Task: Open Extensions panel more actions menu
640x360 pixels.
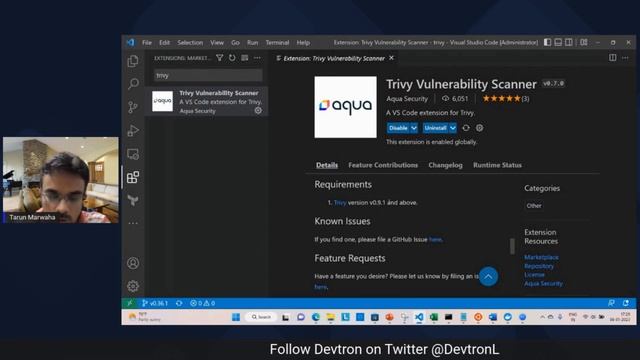Action: 257,58
